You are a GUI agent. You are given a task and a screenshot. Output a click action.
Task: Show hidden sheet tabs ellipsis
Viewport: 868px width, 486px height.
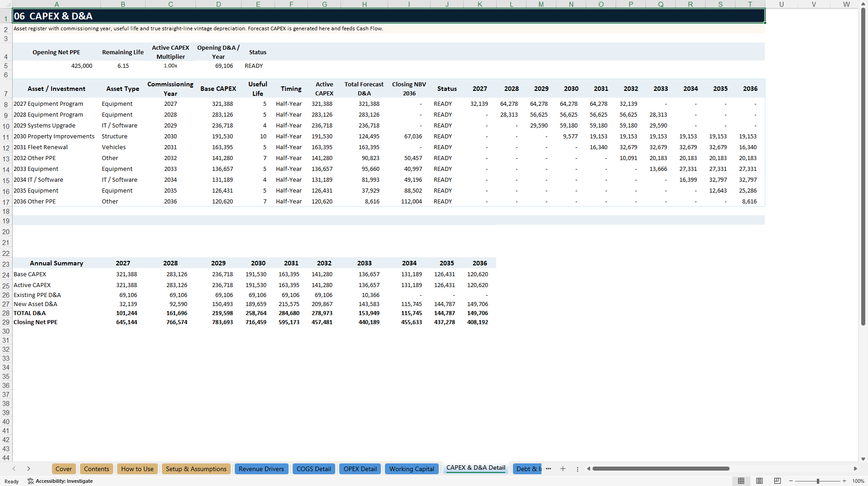pyautogui.click(x=548, y=469)
